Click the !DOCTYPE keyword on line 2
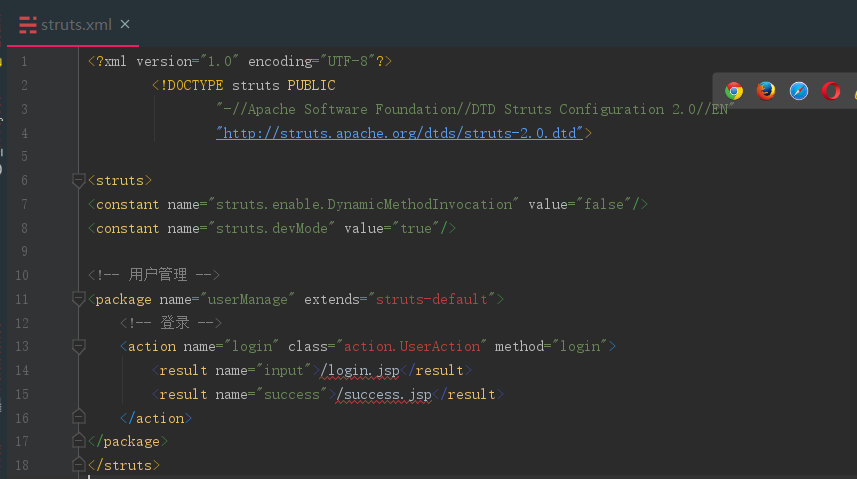The height and width of the screenshot is (479, 857). [x=192, y=85]
